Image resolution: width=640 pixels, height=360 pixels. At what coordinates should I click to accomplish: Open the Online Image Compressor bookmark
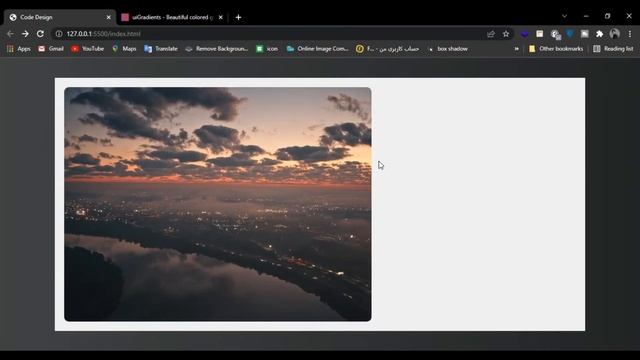[x=318, y=49]
